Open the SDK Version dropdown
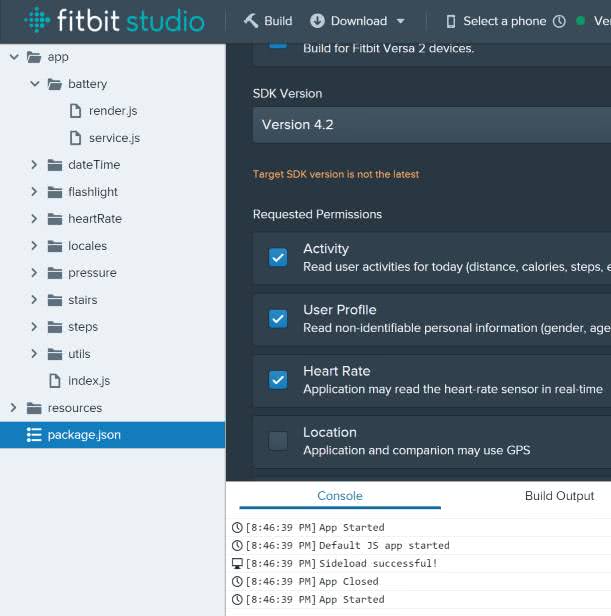Screen dimensions: 611x616 [x=430, y=125]
